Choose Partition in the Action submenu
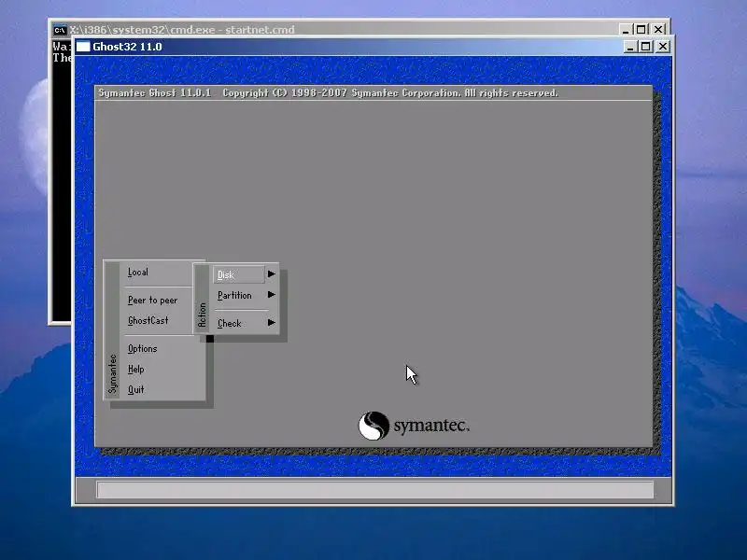The width and height of the screenshot is (747, 560). pyautogui.click(x=234, y=295)
